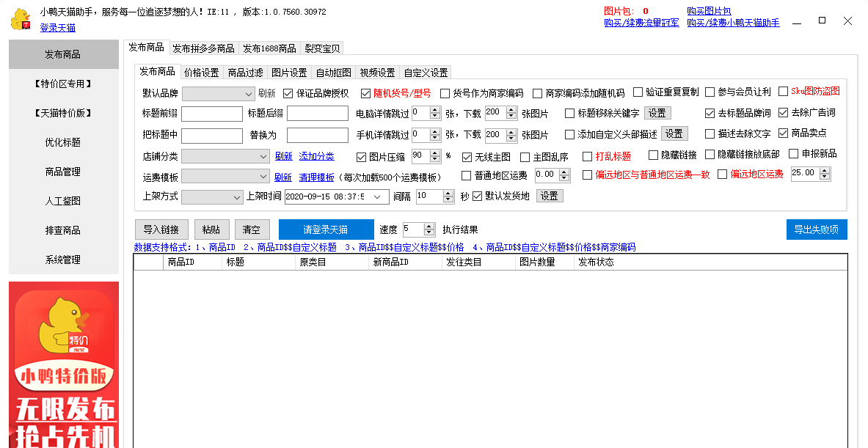Click the 导出失败项 button
The image size is (868, 448).
point(817,229)
